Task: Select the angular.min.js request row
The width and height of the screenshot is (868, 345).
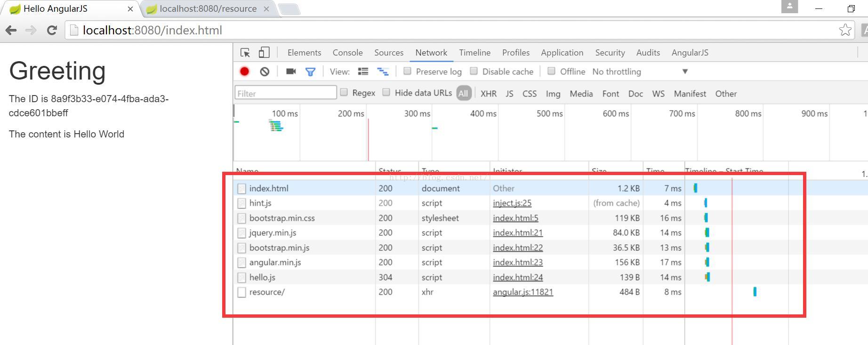Action: click(550, 263)
